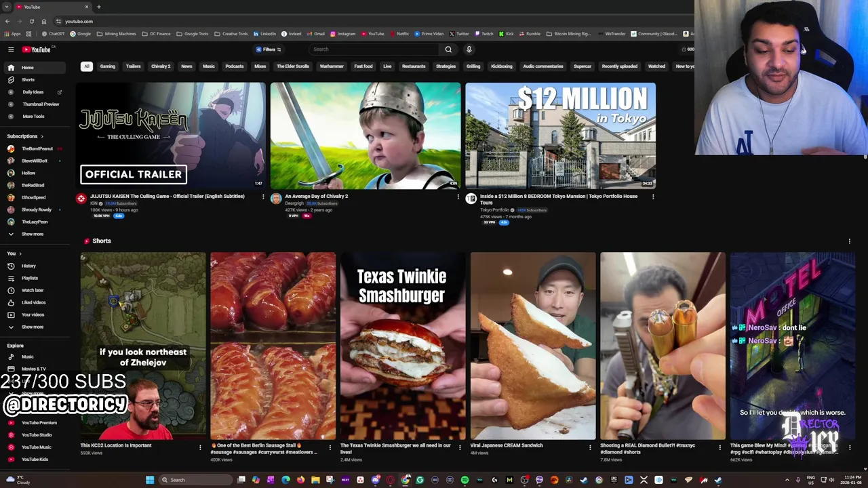Viewport: 868px width, 488px height.
Task: Play Jujutsu Kaisen Official Trailer thumbnail
Action: 171,136
